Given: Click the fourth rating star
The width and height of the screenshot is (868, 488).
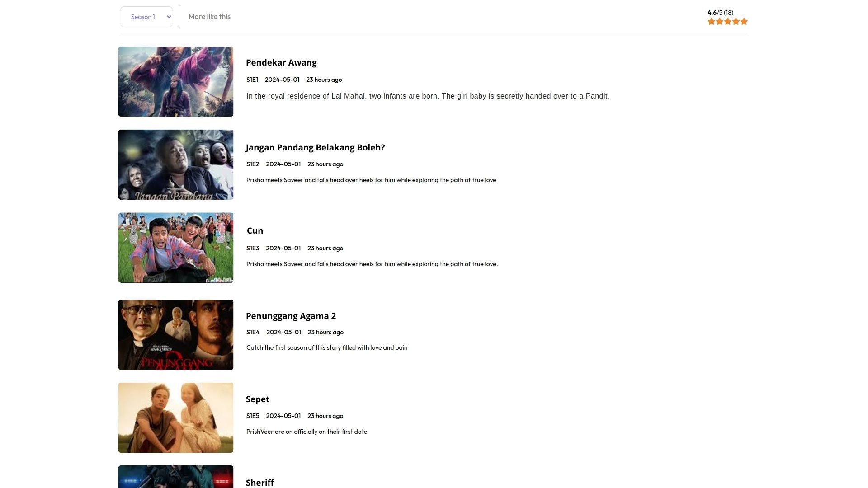Looking at the screenshot, I should pyautogui.click(x=736, y=22).
